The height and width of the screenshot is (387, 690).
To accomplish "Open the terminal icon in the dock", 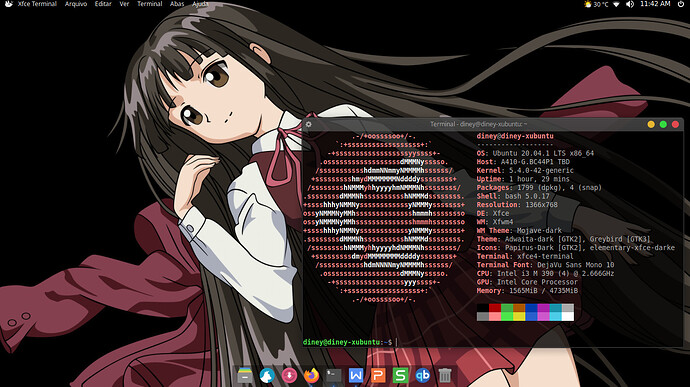I will [334, 375].
